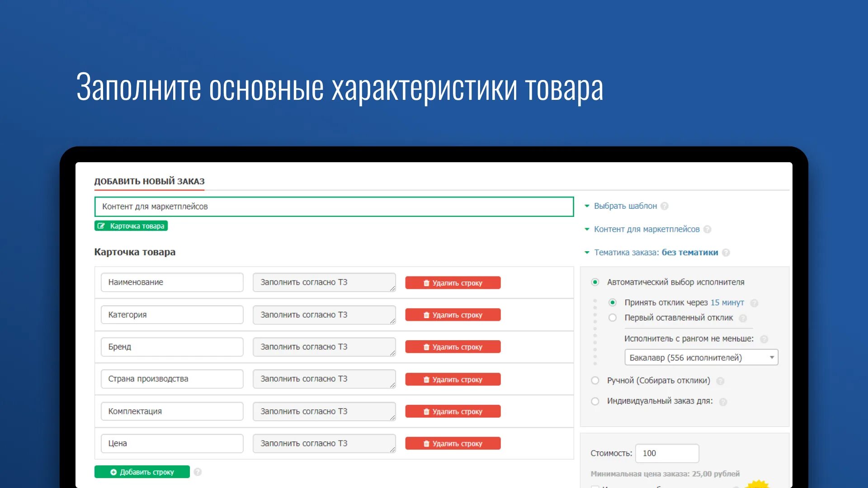Screen dimensions: 868x488
Task: Focus the order title field Контент для маркетплейсов
Action: pyautogui.click(x=334, y=206)
